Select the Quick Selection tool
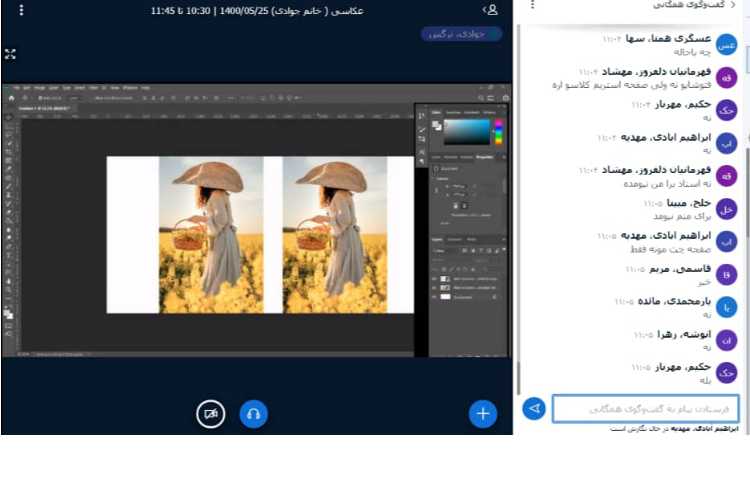750x480 pixels. [9, 143]
